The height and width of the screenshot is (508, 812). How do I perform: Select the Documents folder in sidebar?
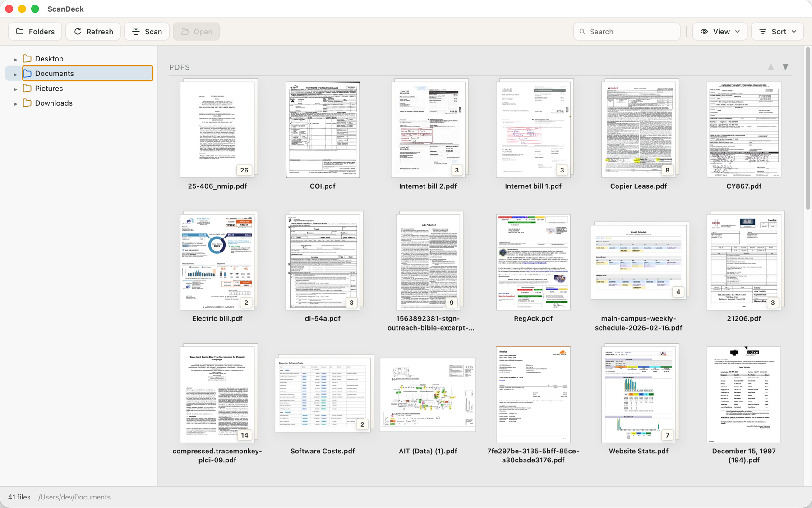[x=88, y=73]
